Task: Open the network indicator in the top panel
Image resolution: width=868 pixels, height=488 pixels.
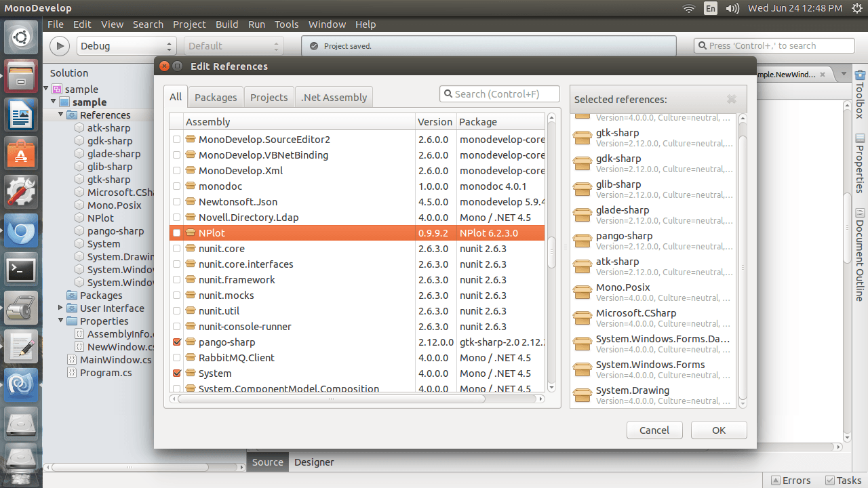Action: [689, 8]
